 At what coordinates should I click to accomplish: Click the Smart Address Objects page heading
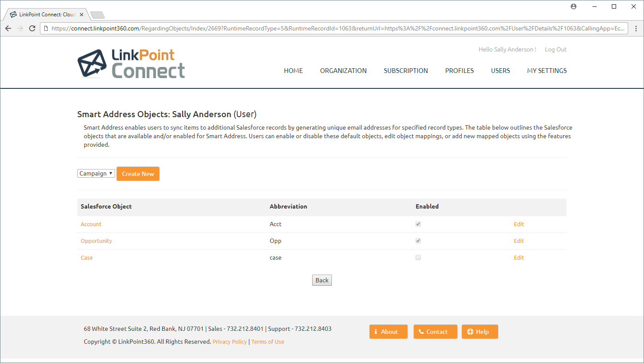167,114
